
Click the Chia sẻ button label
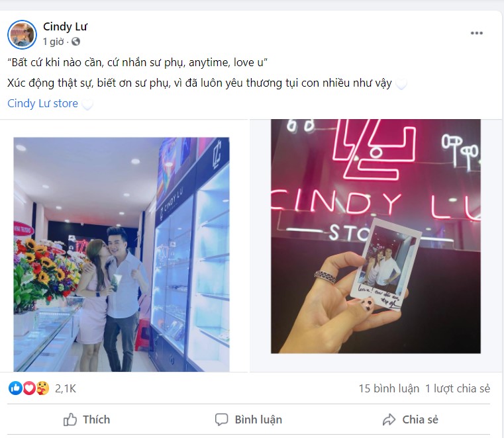coord(420,419)
